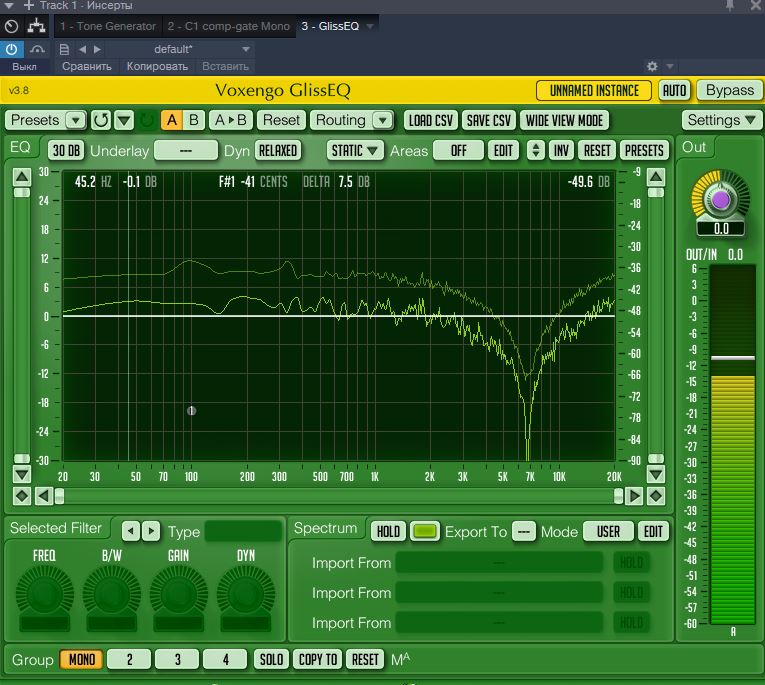Viewport: 765px width, 685px height.
Task: Click the left vertical scale up arrow
Action: pyautogui.click(x=21, y=177)
